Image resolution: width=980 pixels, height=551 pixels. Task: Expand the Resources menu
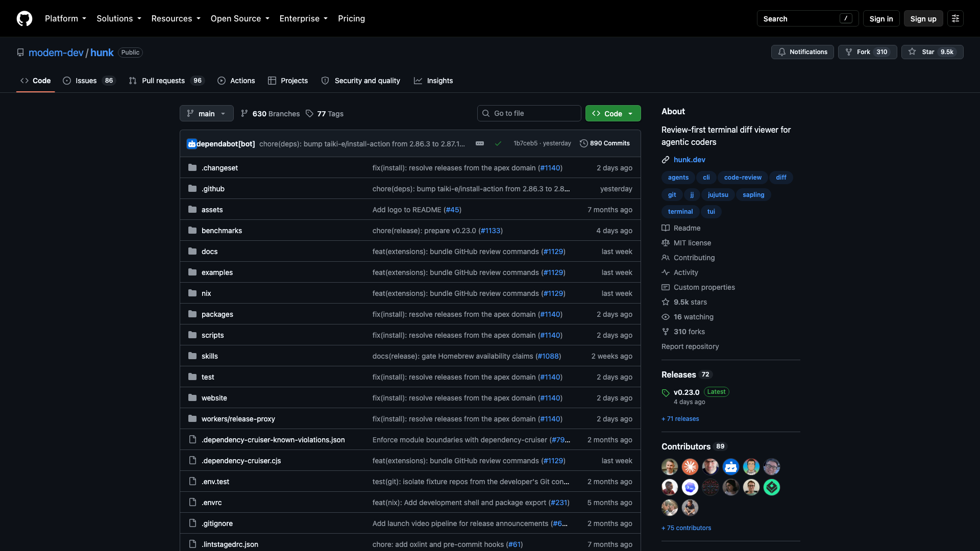tap(176, 18)
